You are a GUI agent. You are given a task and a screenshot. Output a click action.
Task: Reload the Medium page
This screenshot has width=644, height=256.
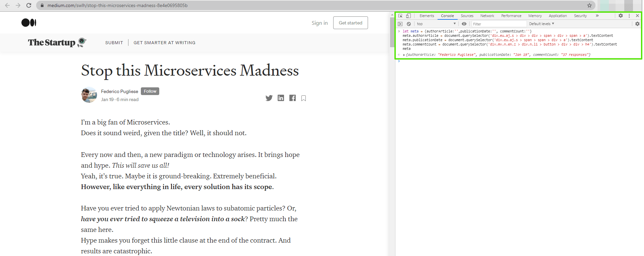29,5
